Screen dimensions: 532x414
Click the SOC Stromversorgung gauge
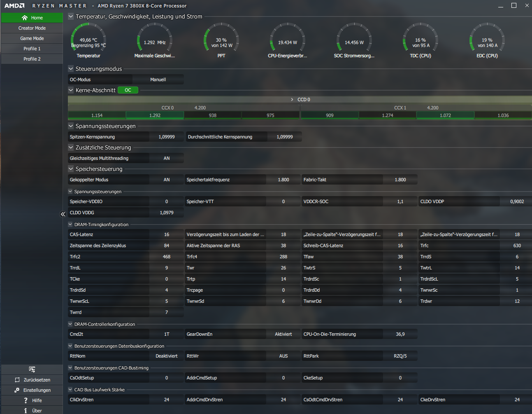[354, 40]
